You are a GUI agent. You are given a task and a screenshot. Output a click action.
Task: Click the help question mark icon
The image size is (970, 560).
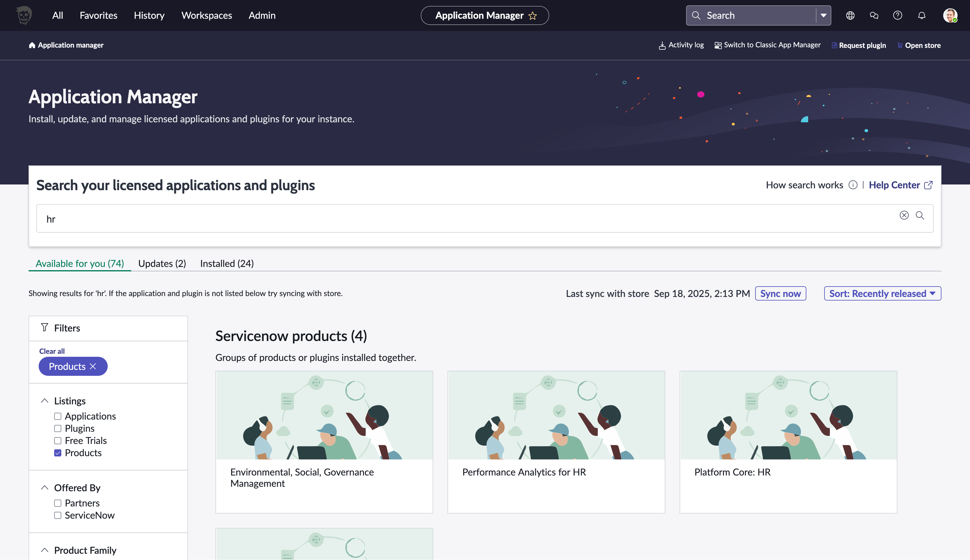(897, 15)
